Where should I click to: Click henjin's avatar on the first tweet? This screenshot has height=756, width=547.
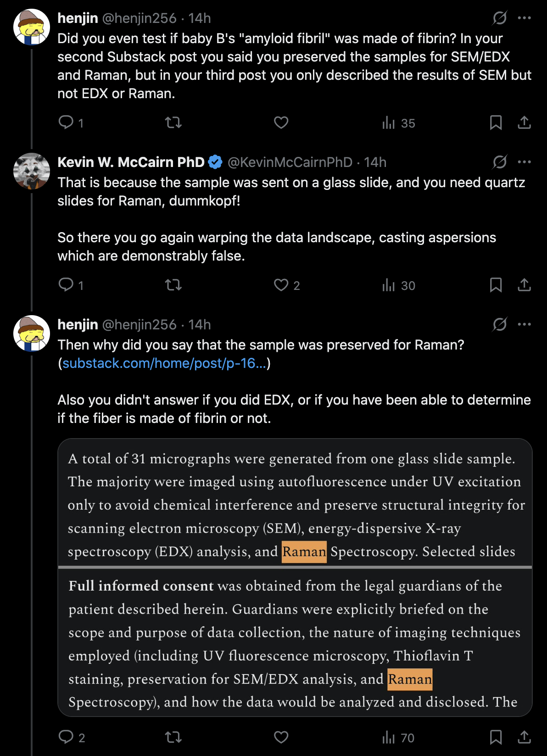[x=31, y=27]
